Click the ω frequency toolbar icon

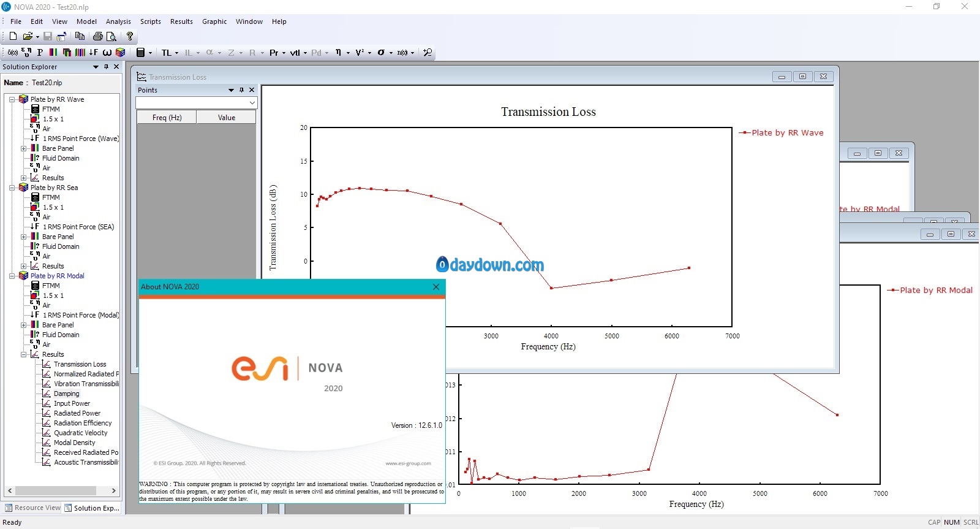point(107,53)
